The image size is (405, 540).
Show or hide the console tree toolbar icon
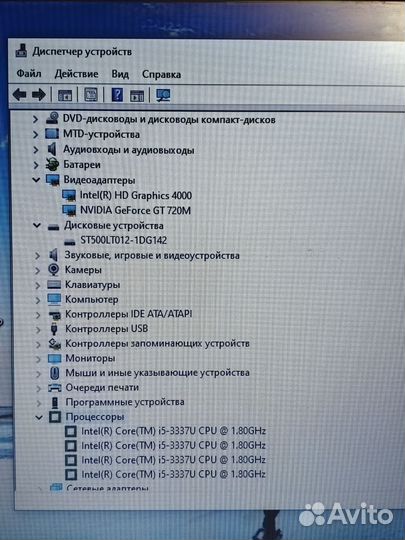[x=65, y=95]
